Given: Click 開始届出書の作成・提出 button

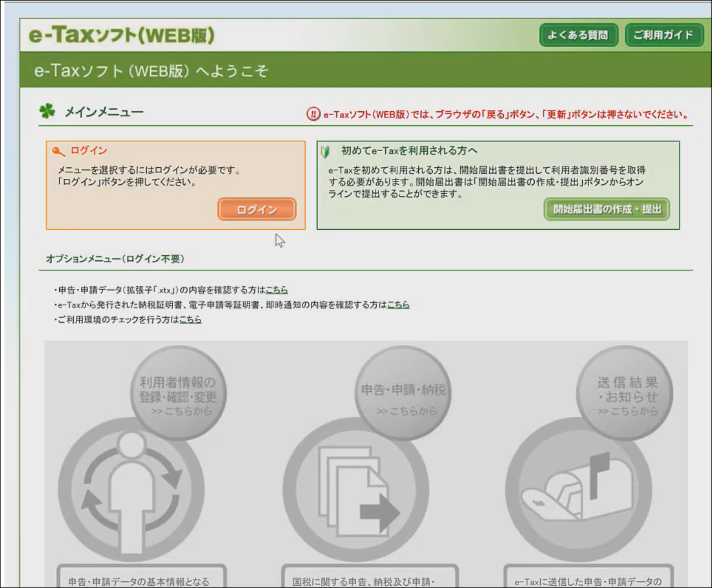Looking at the screenshot, I should point(607,209).
